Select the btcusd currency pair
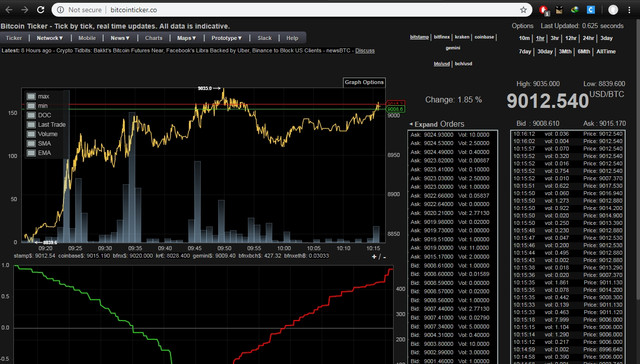Image resolution: width=640 pixels, height=364 pixels. click(442, 64)
